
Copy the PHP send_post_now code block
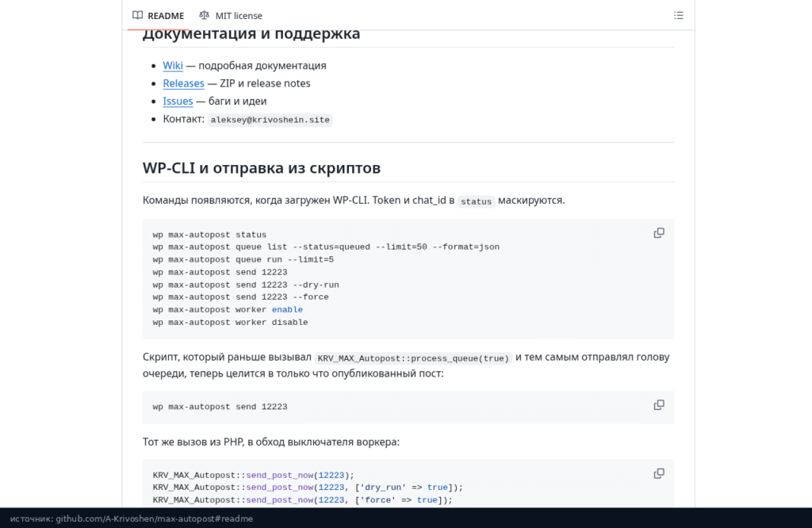(659, 473)
